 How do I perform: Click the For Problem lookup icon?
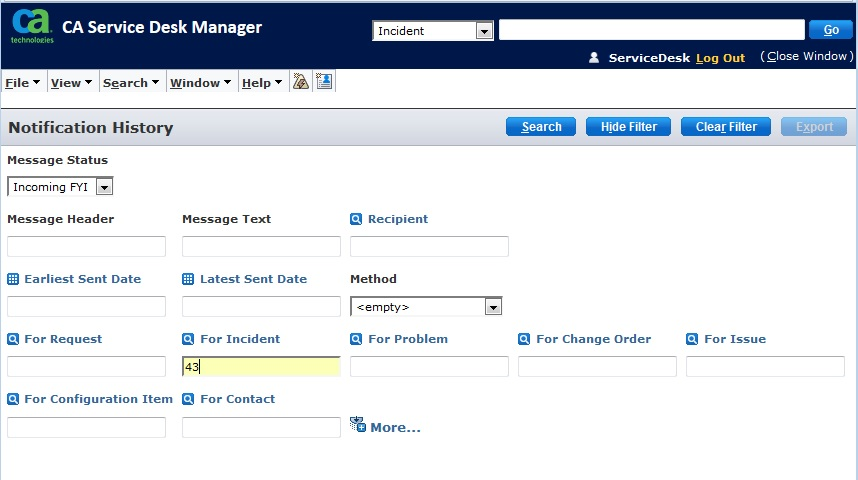(356, 339)
